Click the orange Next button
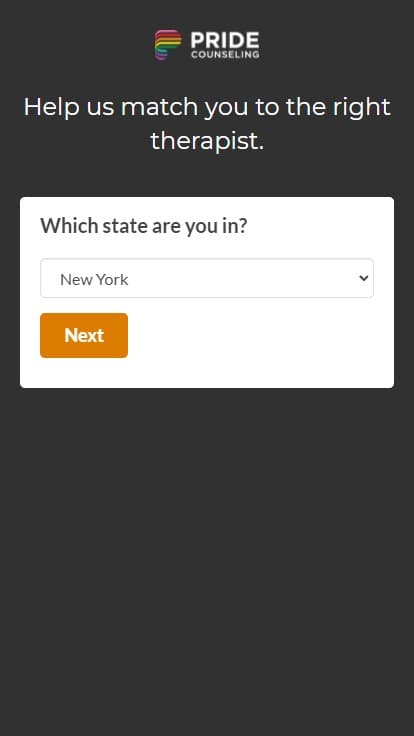This screenshot has width=414, height=736. pos(84,335)
